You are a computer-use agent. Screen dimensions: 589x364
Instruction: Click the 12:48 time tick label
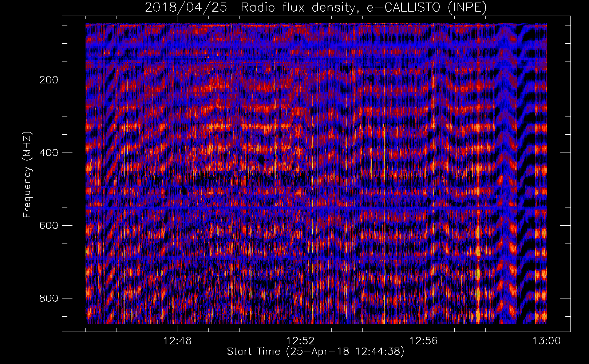(x=178, y=341)
